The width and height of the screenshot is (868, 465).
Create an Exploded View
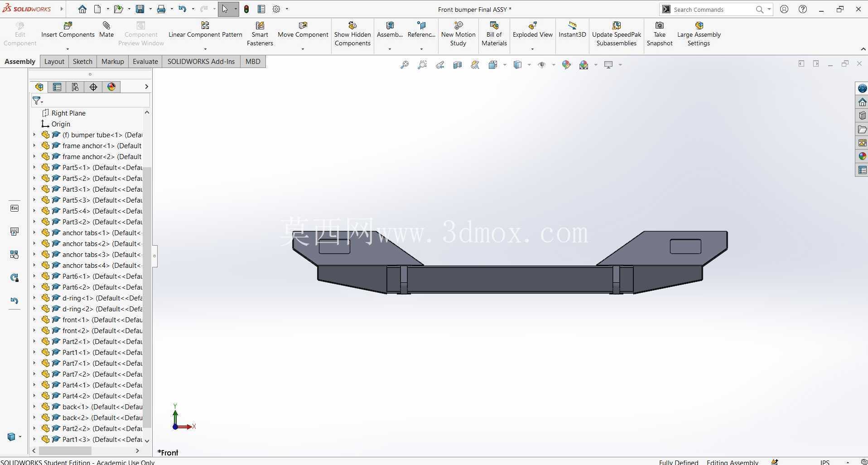[532, 30]
